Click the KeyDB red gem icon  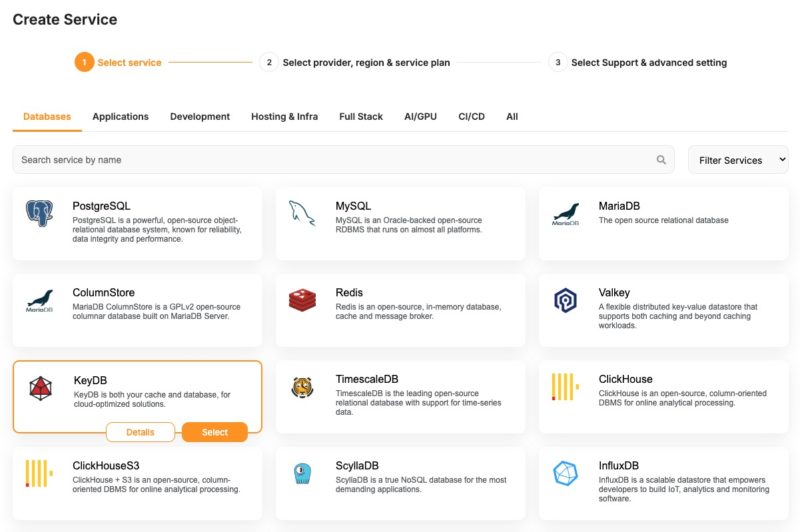coord(41,388)
